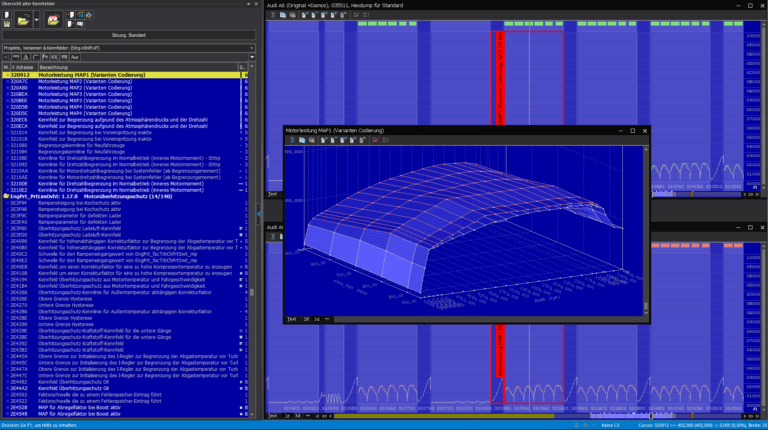Toggle the 'Aus' filter button
Image resolution: width=768 pixels, height=430 pixels.
tap(74, 56)
